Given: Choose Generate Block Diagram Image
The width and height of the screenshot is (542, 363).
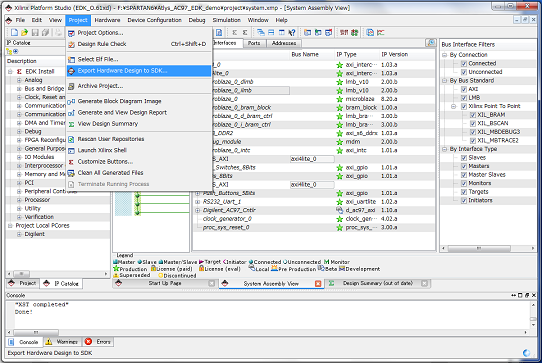Looking at the screenshot, I should 139,101.
